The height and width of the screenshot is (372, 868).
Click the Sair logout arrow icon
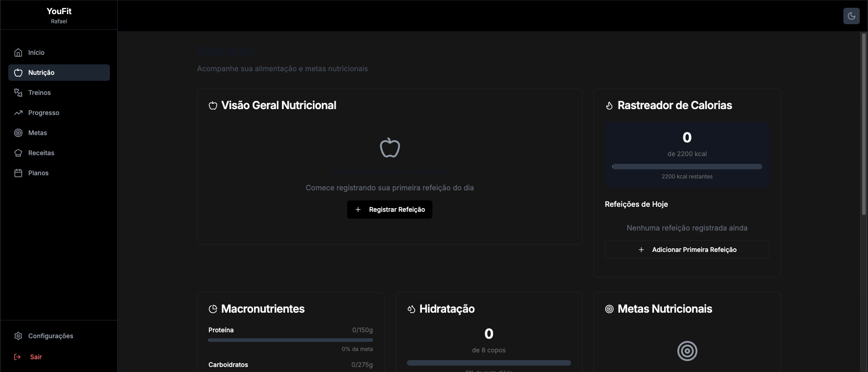[17, 357]
